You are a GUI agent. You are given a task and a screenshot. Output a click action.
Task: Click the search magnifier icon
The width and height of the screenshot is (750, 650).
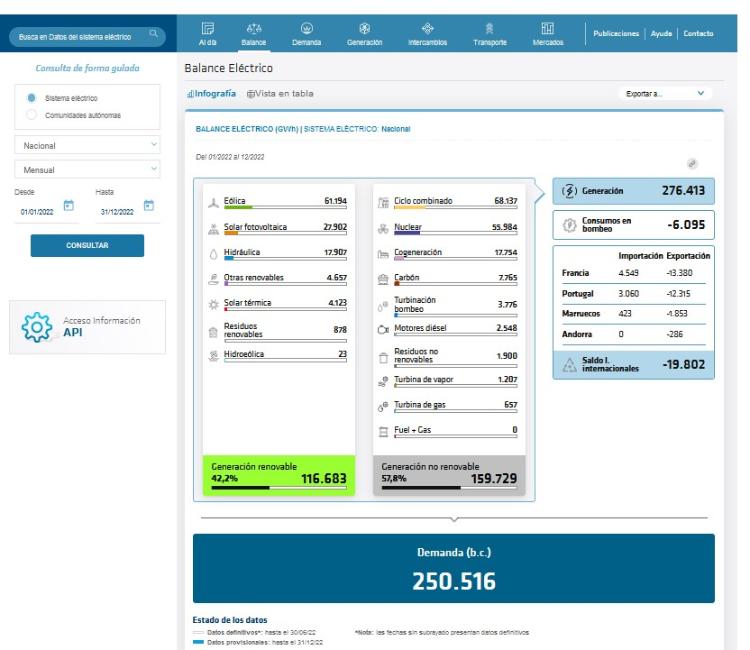(x=153, y=35)
